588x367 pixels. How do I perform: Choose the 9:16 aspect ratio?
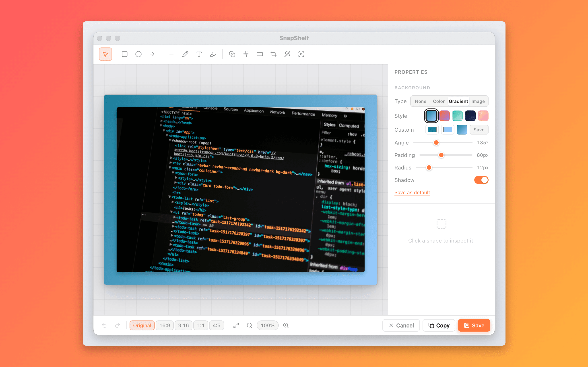click(184, 325)
